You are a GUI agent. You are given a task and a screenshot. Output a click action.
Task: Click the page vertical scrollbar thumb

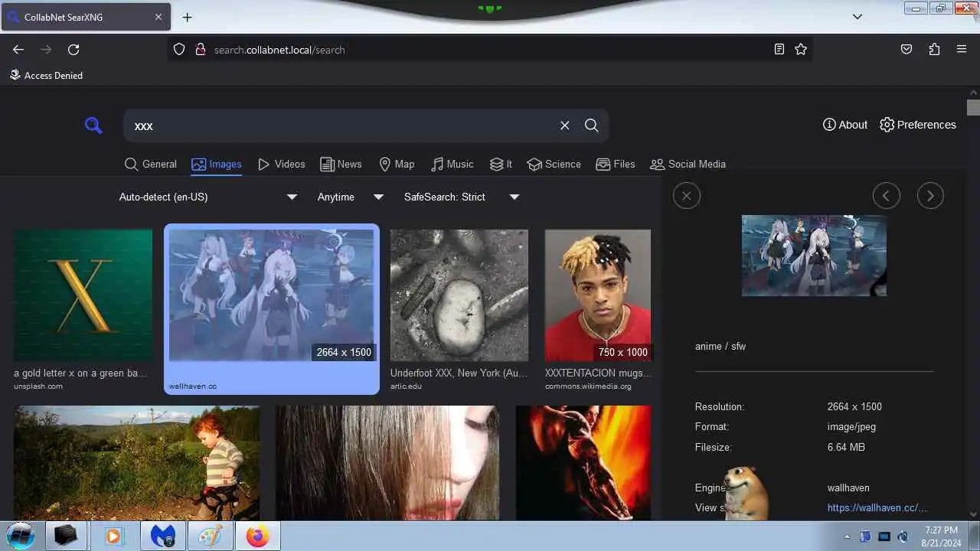(x=973, y=107)
